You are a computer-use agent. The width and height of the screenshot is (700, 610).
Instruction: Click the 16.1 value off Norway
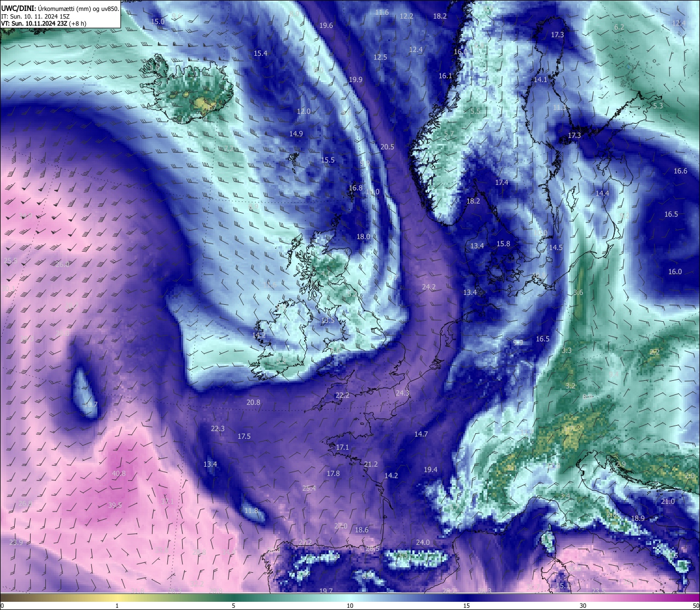(x=445, y=75)
